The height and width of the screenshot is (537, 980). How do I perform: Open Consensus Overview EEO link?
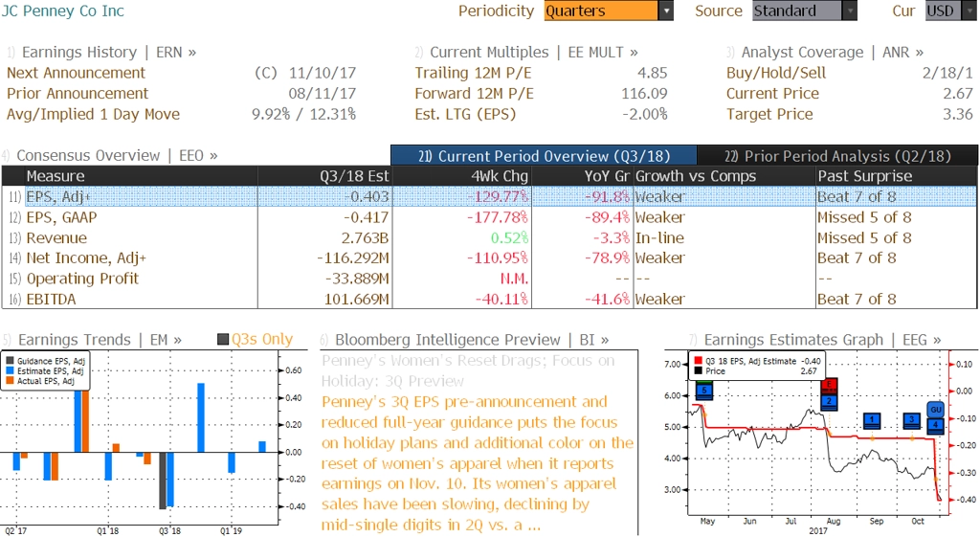tap(117, 155)
